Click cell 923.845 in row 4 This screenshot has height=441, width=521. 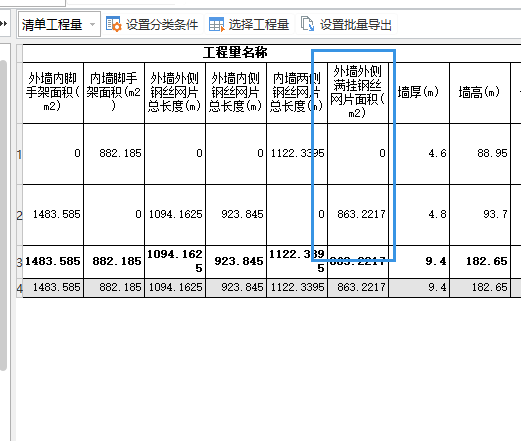pyautogui.click(x=236, y=288)
